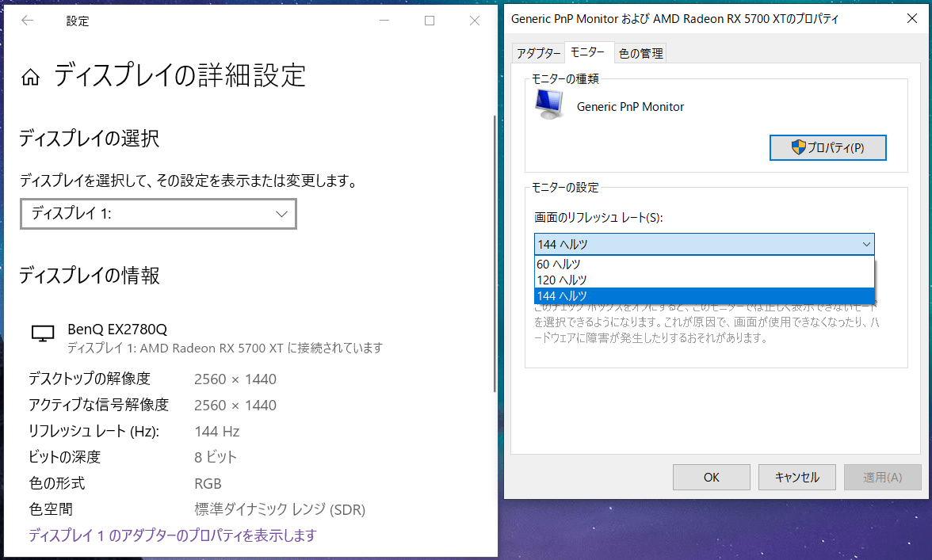Screen dimensions: 932x560
Task: Select 120 ヘルツ from the list
Action: [x=705, y=280]
